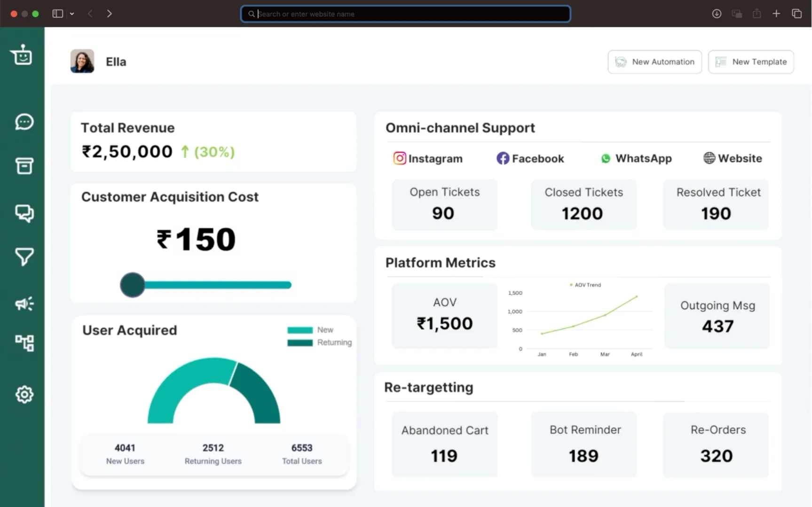Switch to the Facebook channel tab
This screenshot has height=507, width=812.
pos(530,158)
